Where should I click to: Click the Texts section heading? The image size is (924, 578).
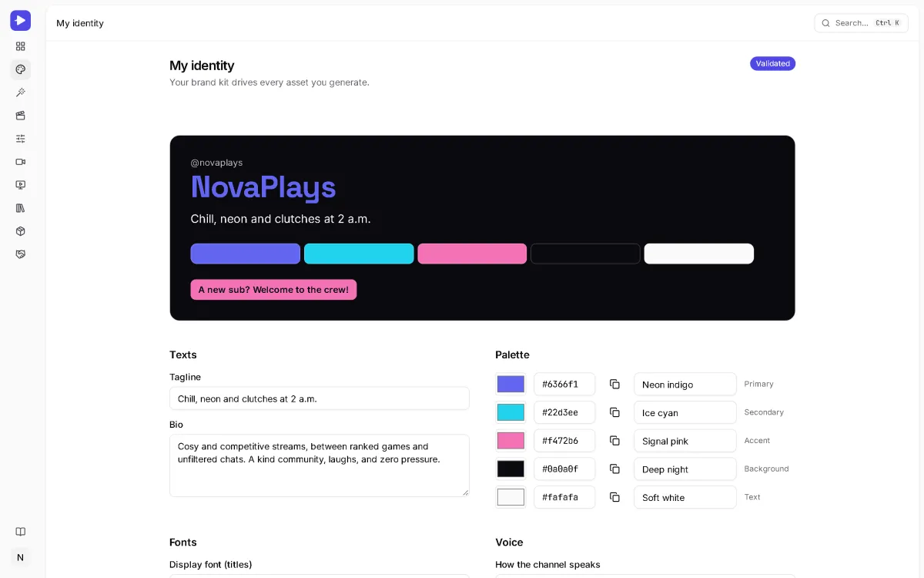(183, 355)
